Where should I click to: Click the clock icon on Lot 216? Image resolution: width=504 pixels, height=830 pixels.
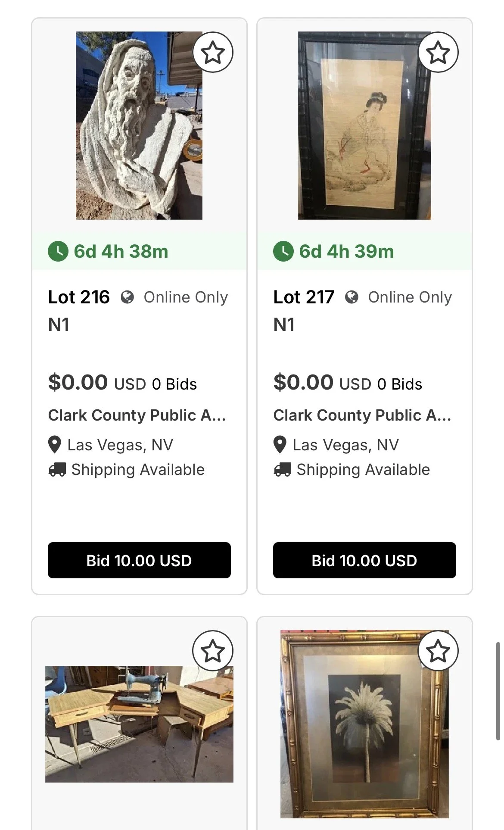pyautogui.click(x=58, y=251)
